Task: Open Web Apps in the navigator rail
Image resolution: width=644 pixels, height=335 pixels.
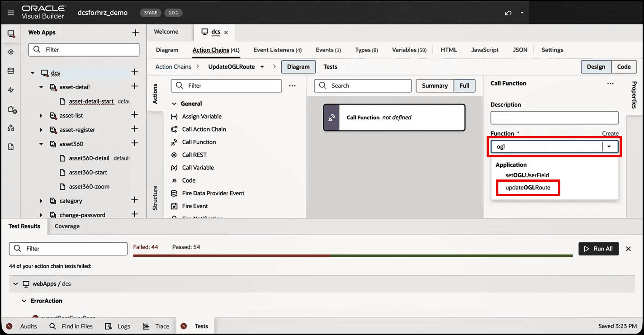Action: click(11, 34)
